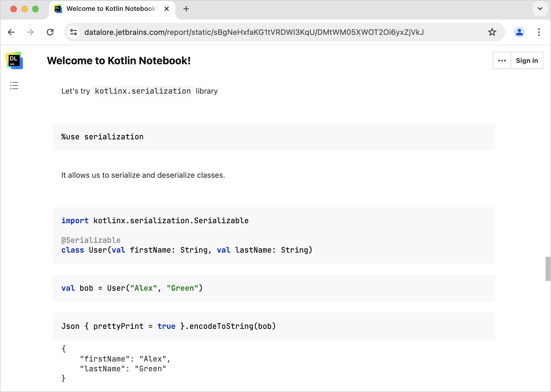Image resolution: width=551 pixels, height=392 pixels.
Task: Select the Welcome to Kotlin Notebook tab
Action: tap(109, 9)
